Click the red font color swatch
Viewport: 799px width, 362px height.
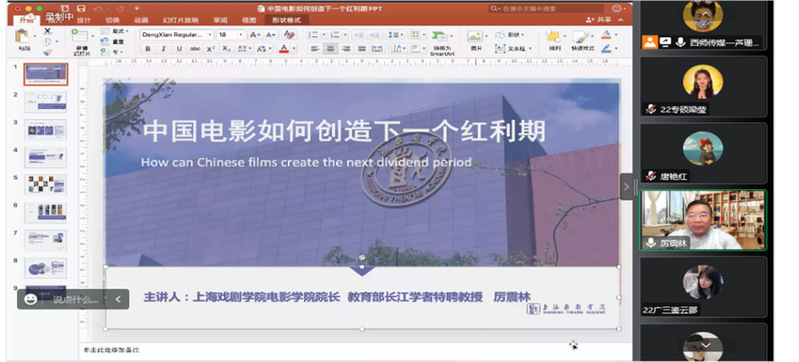(284, 49)
